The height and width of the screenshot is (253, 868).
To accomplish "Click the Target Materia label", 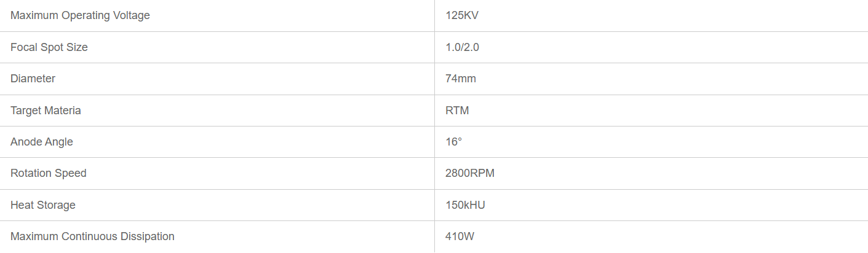I will coord(46,111).
